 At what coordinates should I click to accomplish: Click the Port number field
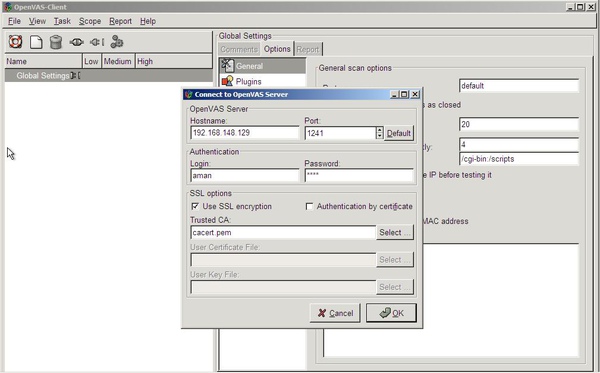[x=341, y=133]
